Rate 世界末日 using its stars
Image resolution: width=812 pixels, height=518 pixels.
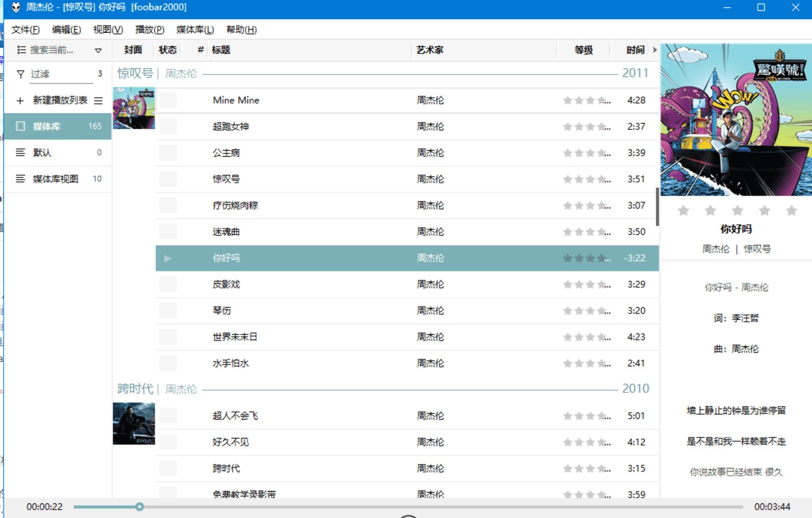click(587, 337)
